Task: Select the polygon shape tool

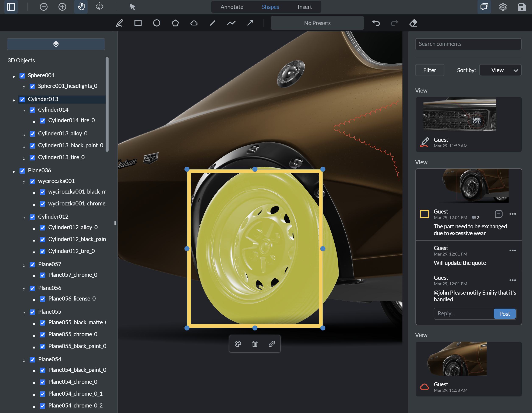Action: point(175,23)
